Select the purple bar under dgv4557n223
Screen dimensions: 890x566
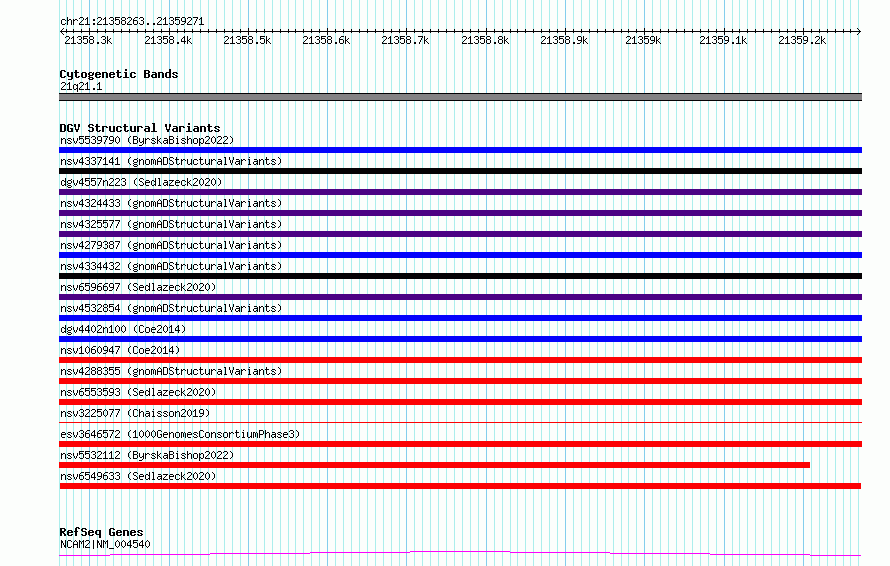click(460, 192)
